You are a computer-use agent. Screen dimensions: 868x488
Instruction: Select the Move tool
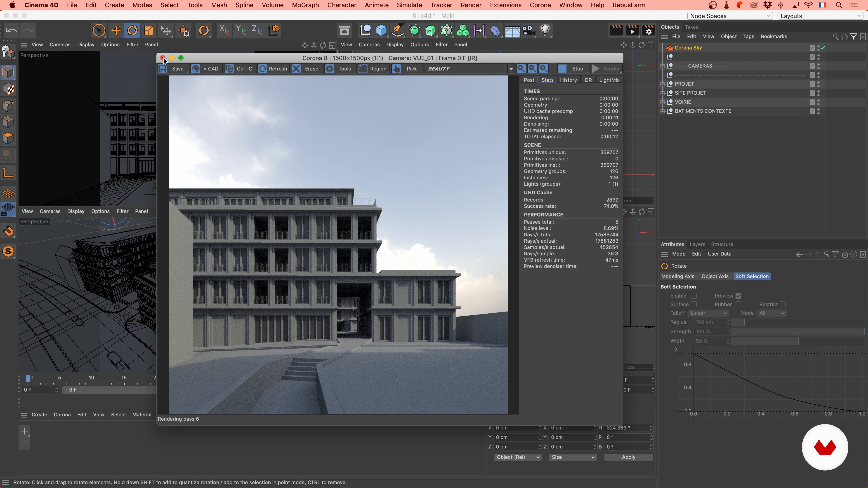click(116, 31)
